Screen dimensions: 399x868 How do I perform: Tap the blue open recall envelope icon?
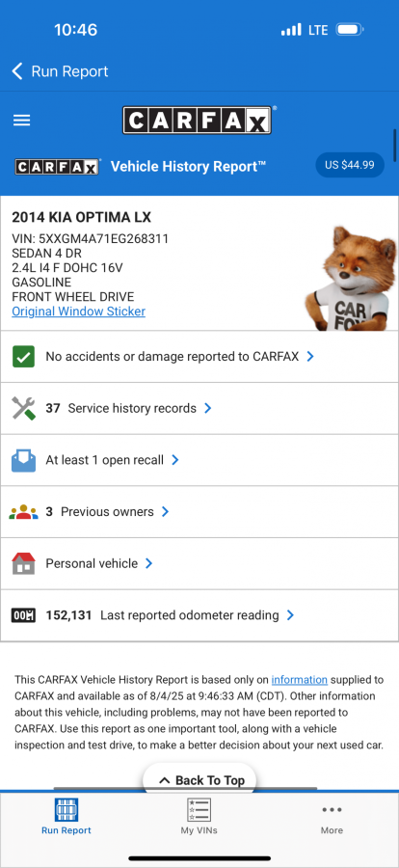[23, 460]
